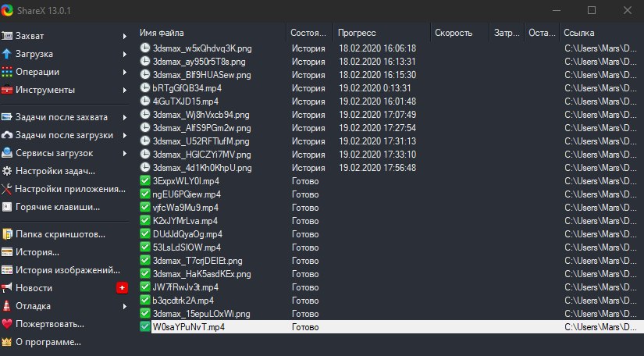644x356 pixels.
Task: Click the Отладка traffic cone icon
Action: tap(6, 306)
